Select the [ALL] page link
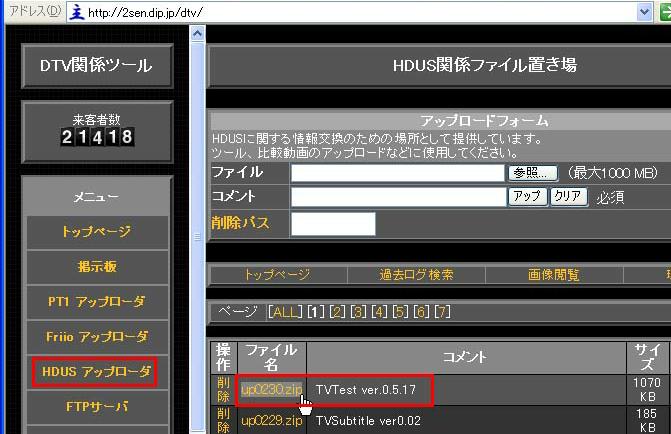The image size is (671, 434). tap(285, 312)
